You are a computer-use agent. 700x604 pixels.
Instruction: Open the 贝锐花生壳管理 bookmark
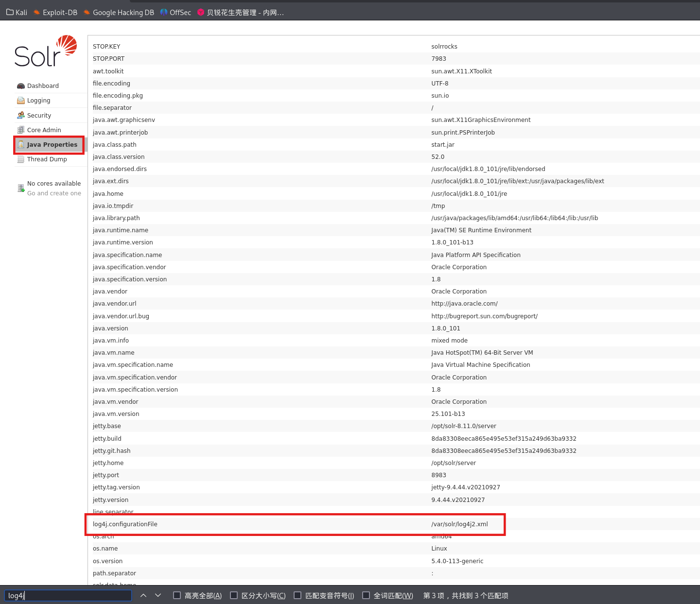point(241,12)
